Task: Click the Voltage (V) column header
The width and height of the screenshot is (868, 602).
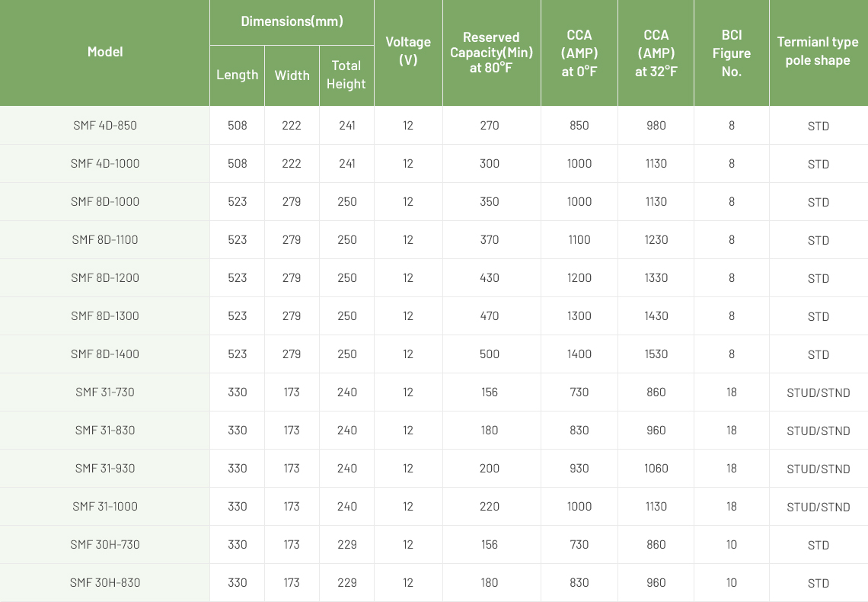Action: coord(409,52)
